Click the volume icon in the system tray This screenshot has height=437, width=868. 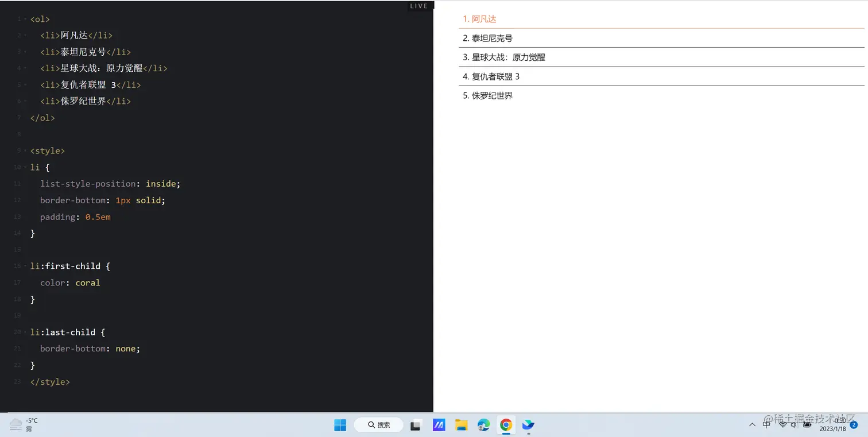(x=794, y=425)
